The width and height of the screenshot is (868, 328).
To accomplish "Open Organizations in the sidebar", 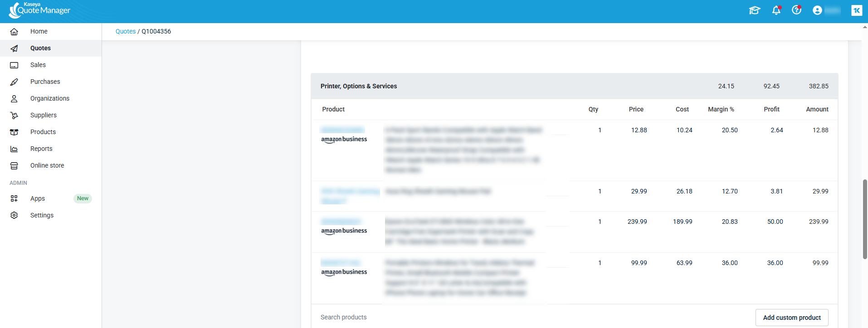I will tap(50, 98).
